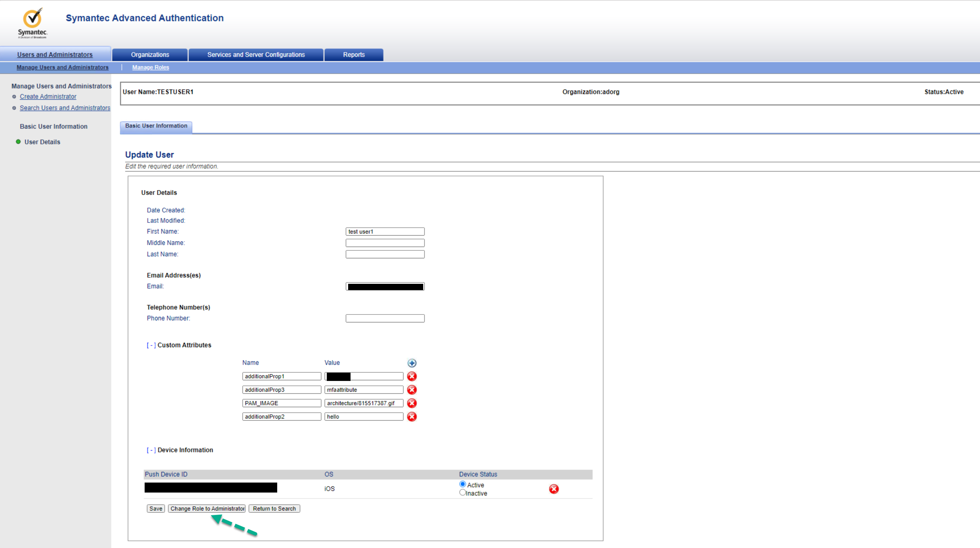The image size is (980, 548).
Task: Delete the iOS push device entry
Action: 554,489
